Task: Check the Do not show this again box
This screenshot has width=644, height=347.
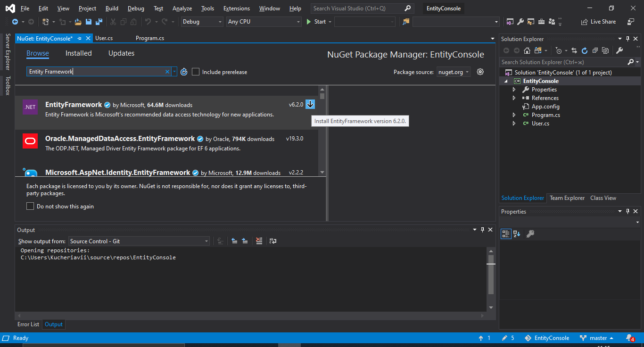Action: [x=30, y=206]
